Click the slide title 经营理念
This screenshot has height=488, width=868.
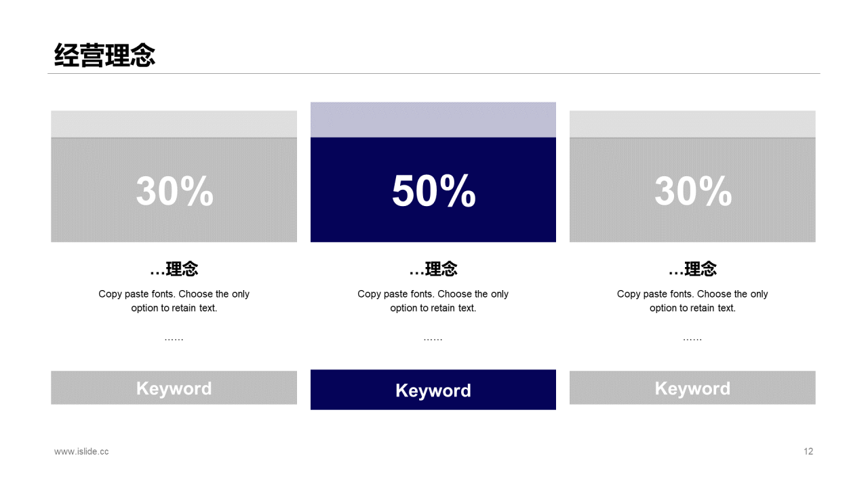coord(105,56)
